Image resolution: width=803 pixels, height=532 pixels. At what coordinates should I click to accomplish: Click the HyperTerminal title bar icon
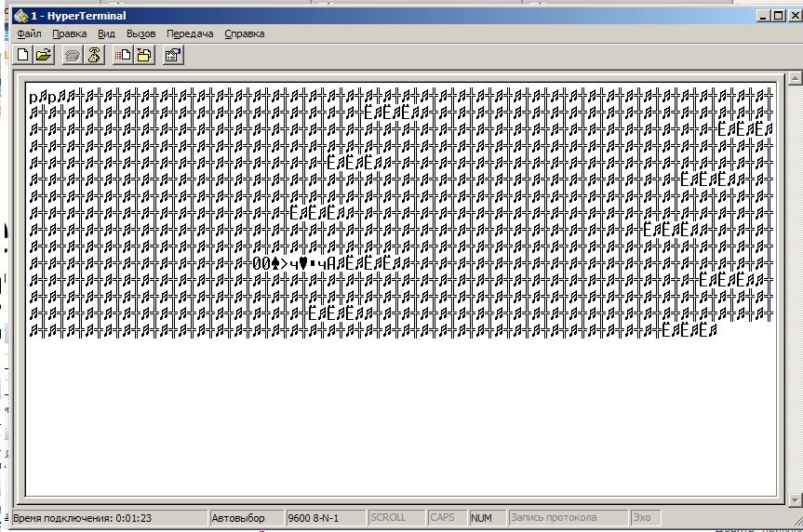[21, 16]
